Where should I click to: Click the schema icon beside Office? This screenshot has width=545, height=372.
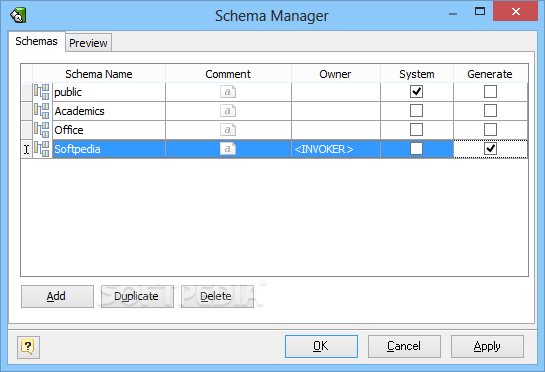[x=42, y=130]
